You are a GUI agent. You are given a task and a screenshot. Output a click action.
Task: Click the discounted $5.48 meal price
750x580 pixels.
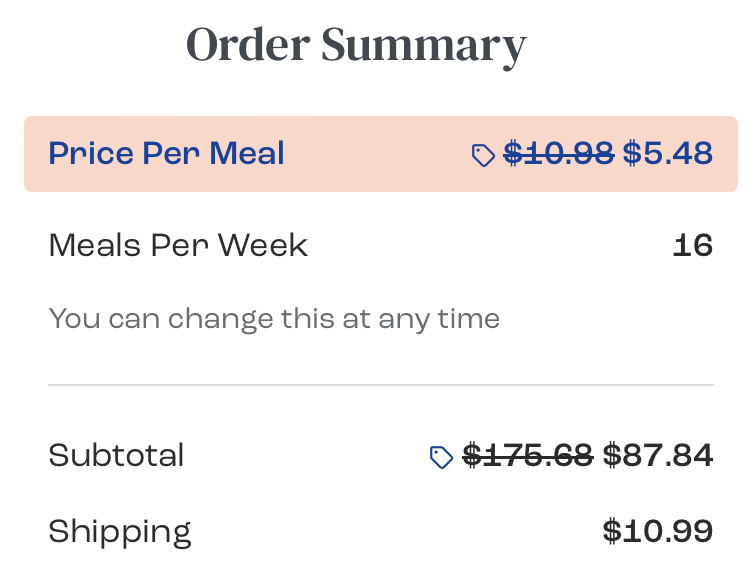tap(668, 153)
